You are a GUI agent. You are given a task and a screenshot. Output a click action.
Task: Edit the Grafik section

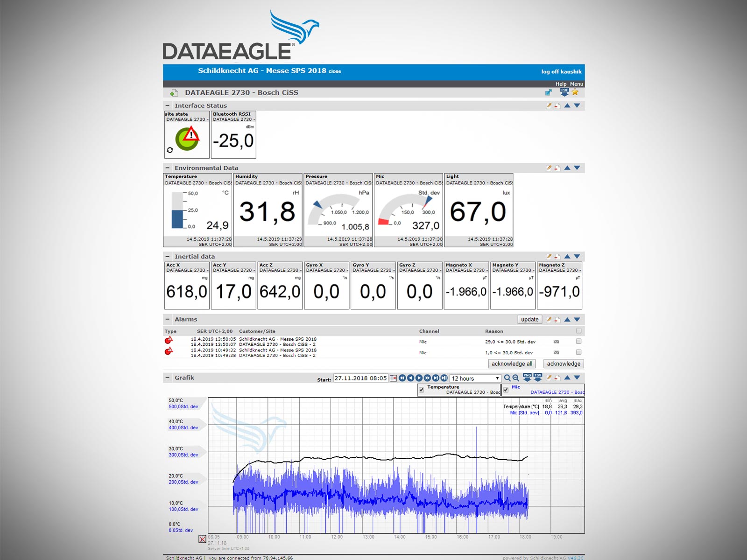pyautogui.click(x=549, y=378)
